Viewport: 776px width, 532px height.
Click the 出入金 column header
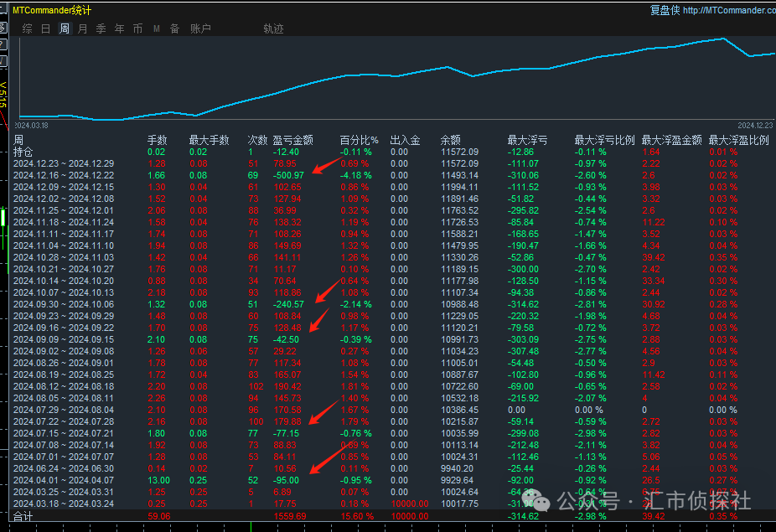click(405, 140)
